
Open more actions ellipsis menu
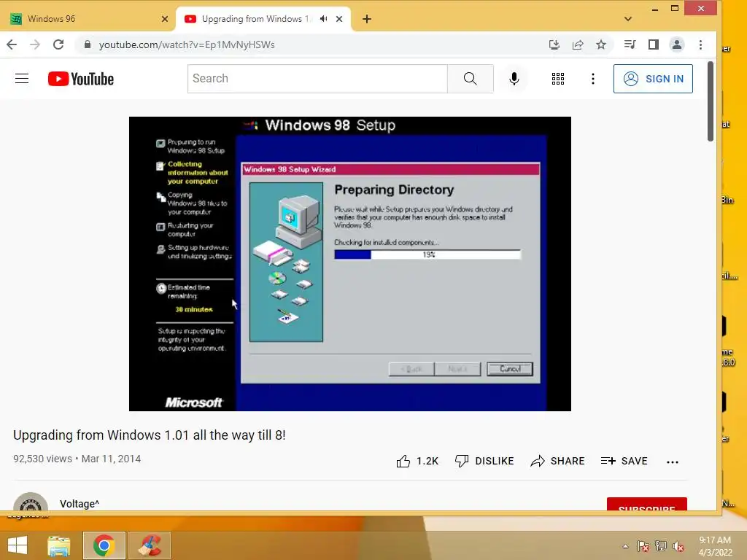[x=672, y=462]
